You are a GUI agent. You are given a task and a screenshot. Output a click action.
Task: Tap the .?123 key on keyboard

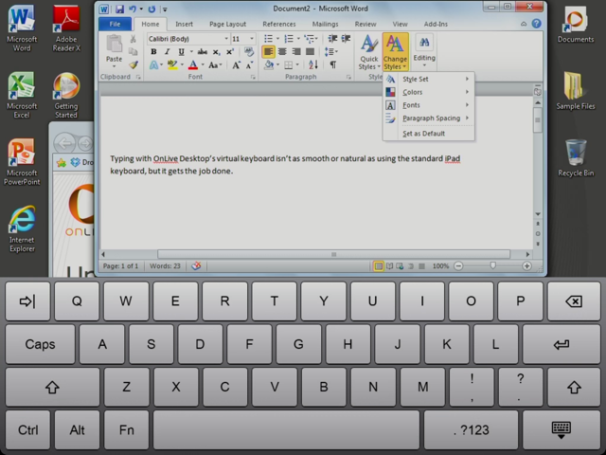[471, 430]
